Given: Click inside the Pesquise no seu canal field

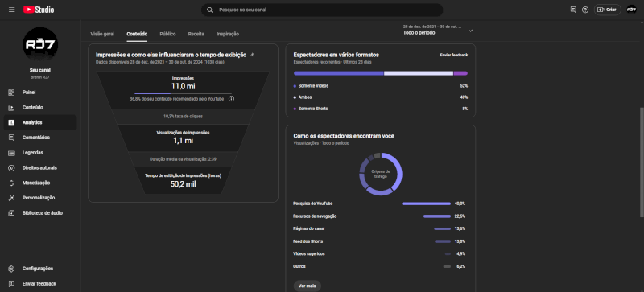Looking at the screenshot, I should (322, 10).
